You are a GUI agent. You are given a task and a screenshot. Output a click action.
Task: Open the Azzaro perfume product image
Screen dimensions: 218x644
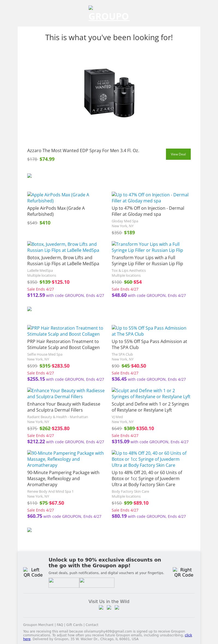pyautogui.click(x=109, y=93)
